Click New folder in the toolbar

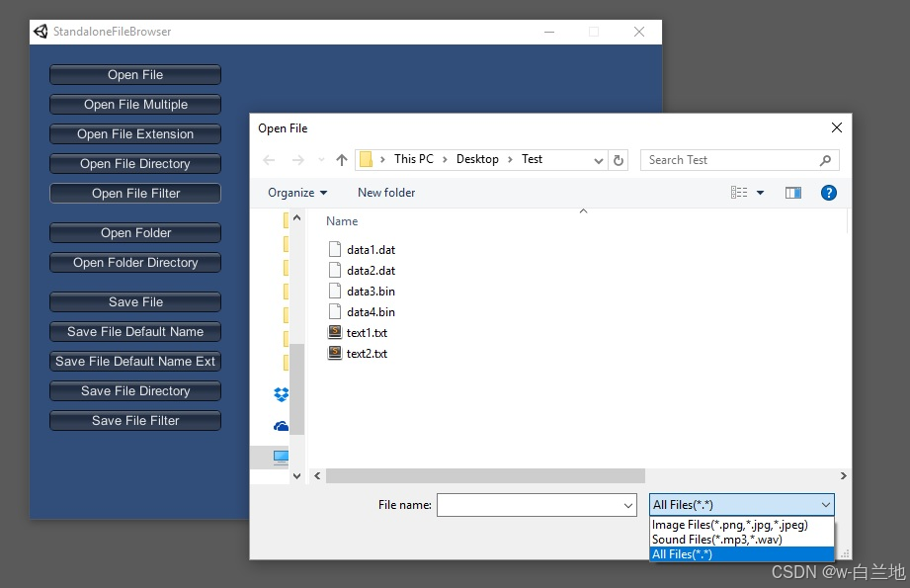[385, 193]
